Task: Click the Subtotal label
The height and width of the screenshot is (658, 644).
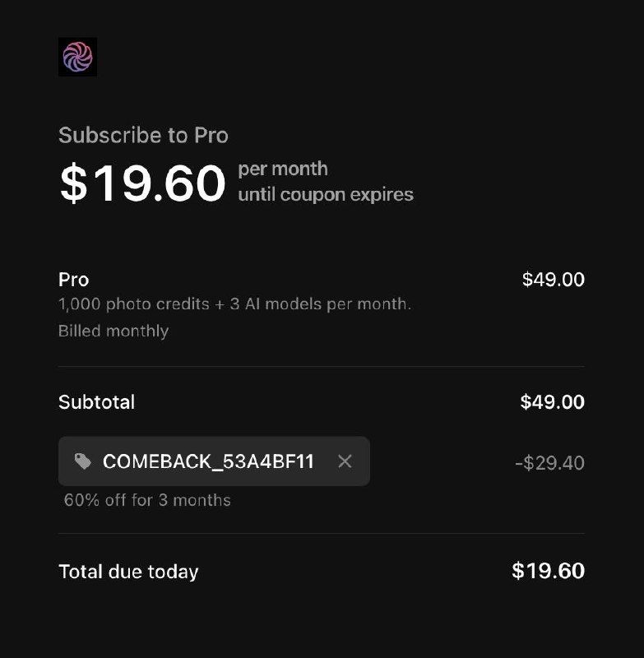Action: pos(96,402)
